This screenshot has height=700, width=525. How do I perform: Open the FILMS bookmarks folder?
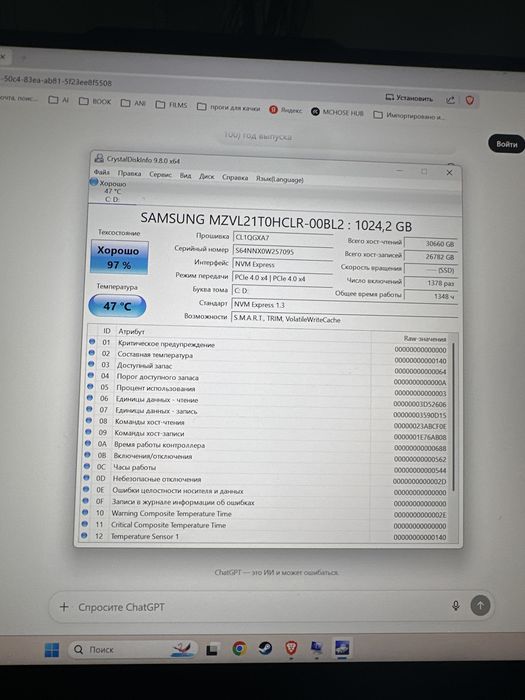pyautogui.click(x=171, y=105)
